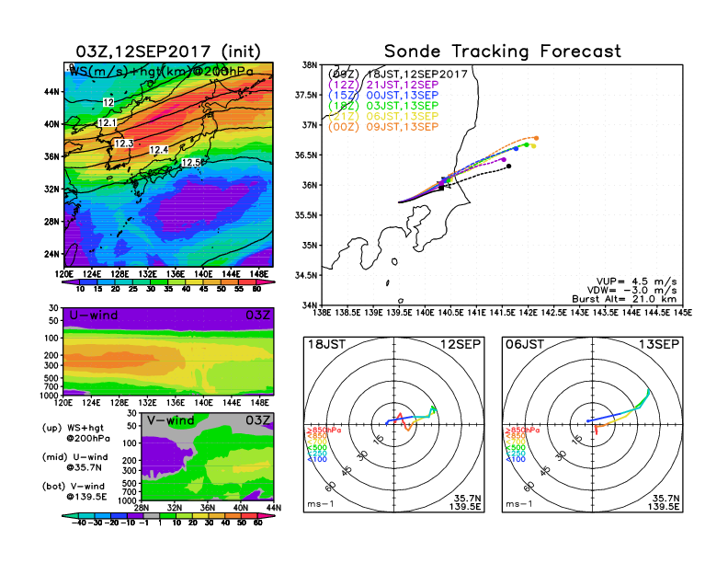The image size is (728, 563).
Task: Click the "VUP= 4.5 m/s" value
Action: click(636, 281)
